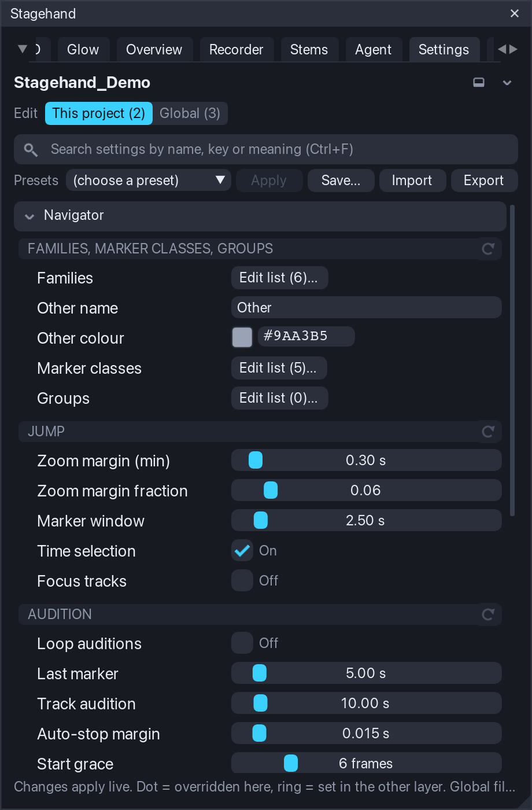Switch to the Glow tab
This screenshot has width=532, height=810.
(x=83, y=50)
